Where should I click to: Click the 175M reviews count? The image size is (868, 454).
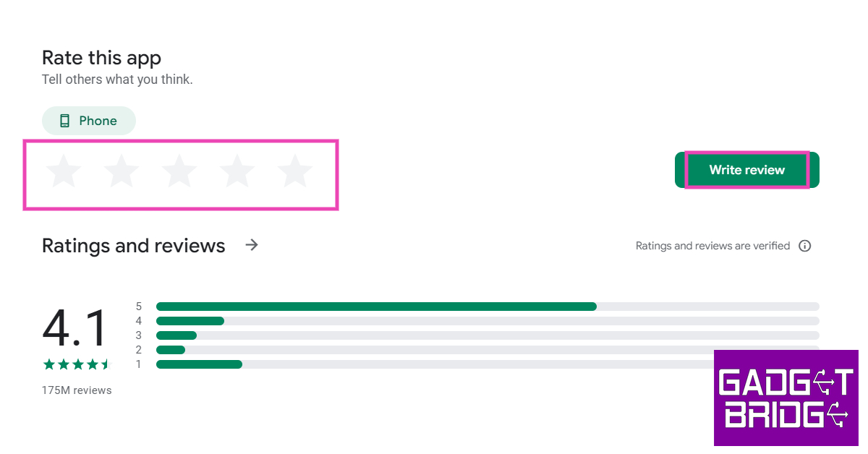tap(77, 390)
